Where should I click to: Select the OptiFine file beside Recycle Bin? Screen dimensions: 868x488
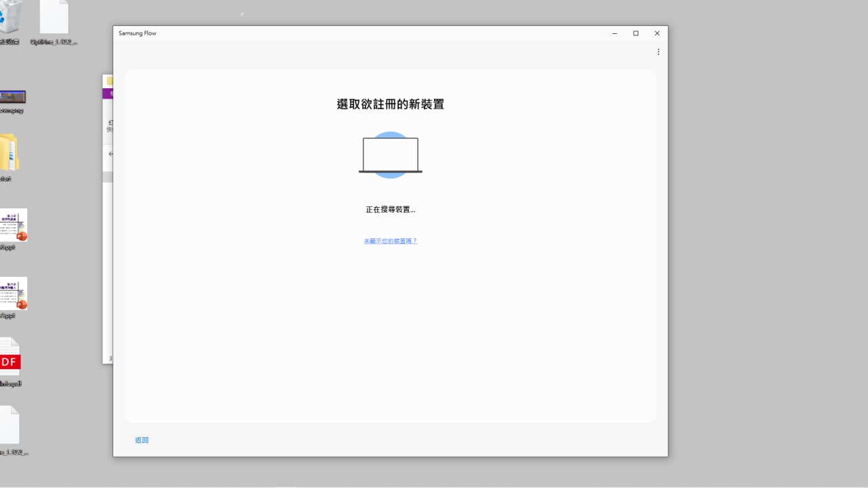(54, 18)
